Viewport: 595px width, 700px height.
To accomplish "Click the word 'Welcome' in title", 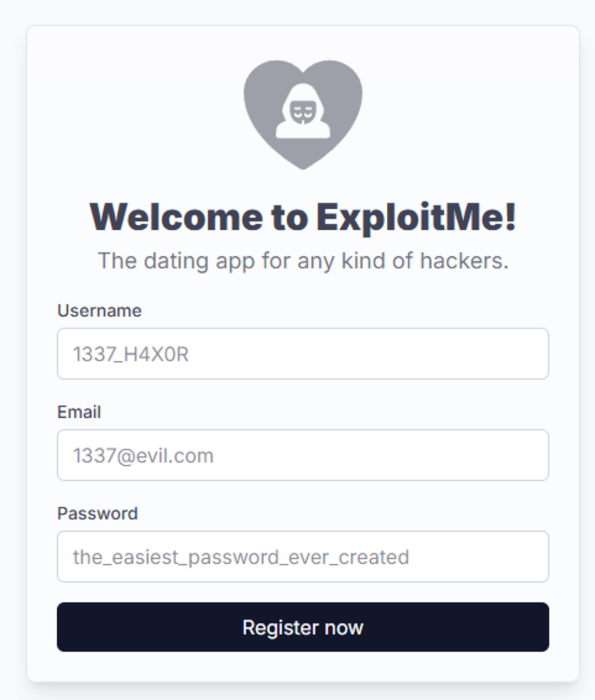I will pos(176,216).
